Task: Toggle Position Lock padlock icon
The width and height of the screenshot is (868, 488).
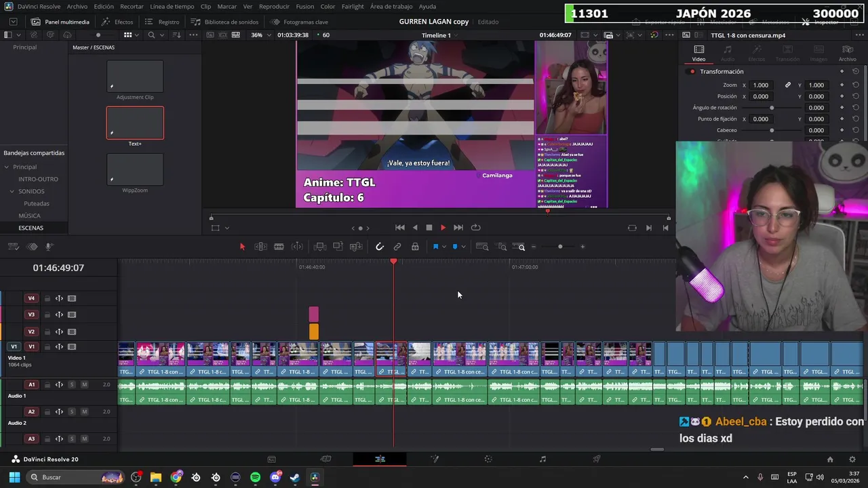Action: (x=415, y=247)
